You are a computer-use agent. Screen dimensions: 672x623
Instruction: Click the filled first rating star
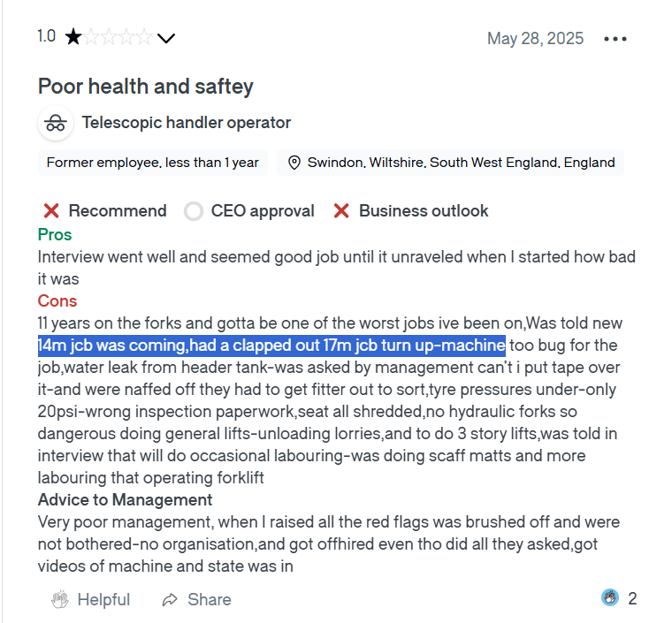[73, 37]
